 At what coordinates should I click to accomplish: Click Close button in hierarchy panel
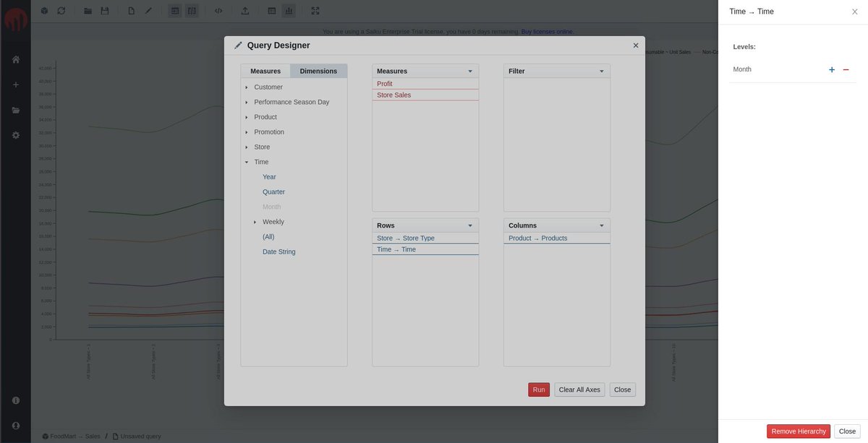click(847, 431)
